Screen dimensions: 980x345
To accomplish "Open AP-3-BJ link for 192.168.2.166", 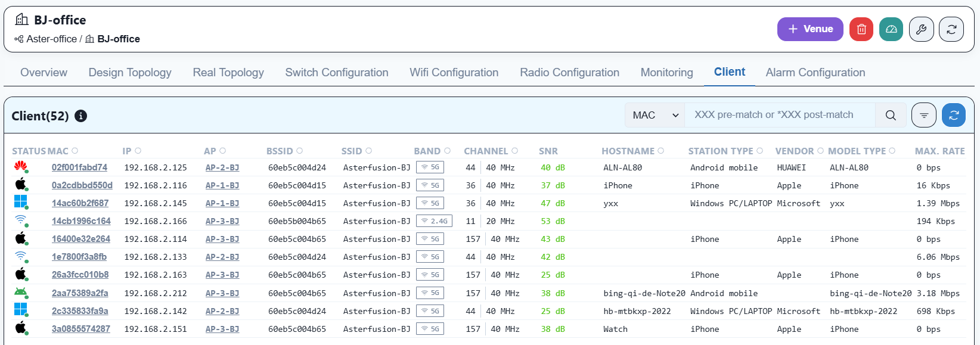I will pos(222,221).
